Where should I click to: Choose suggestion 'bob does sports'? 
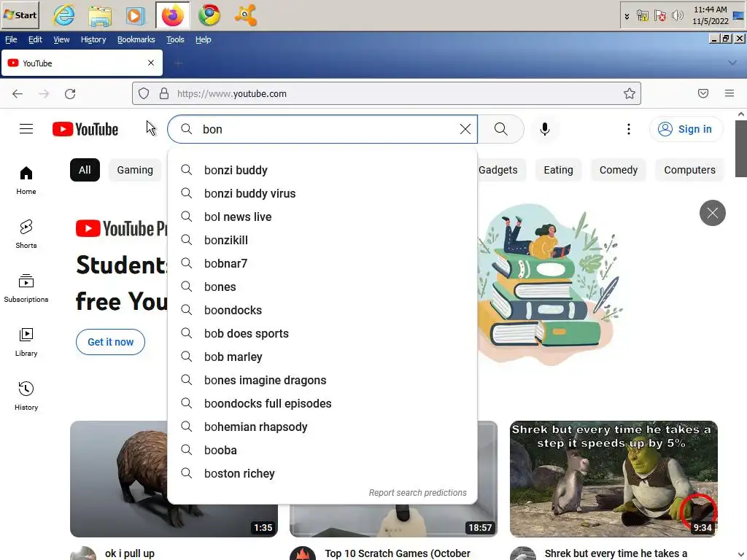(x=322, y=333)
